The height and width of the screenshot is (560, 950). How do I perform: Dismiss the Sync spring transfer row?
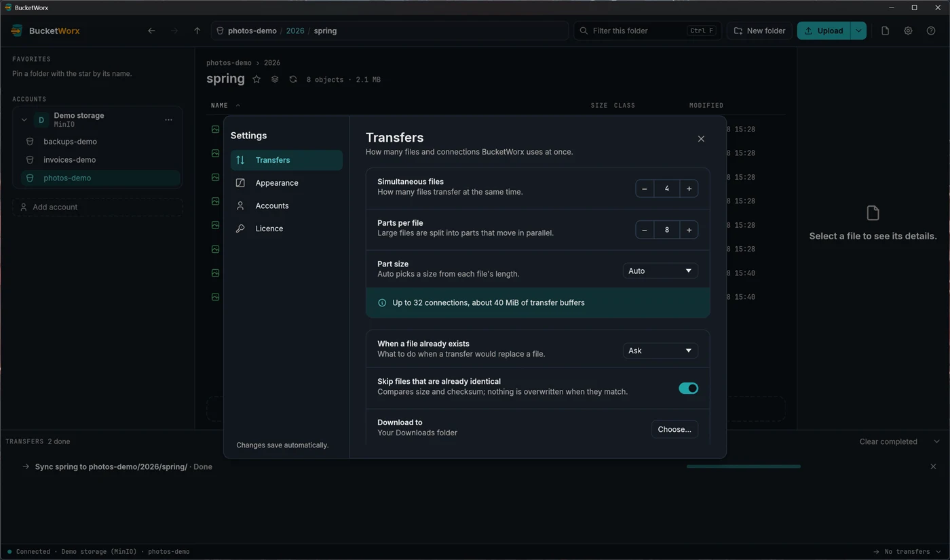pos(933,466)
